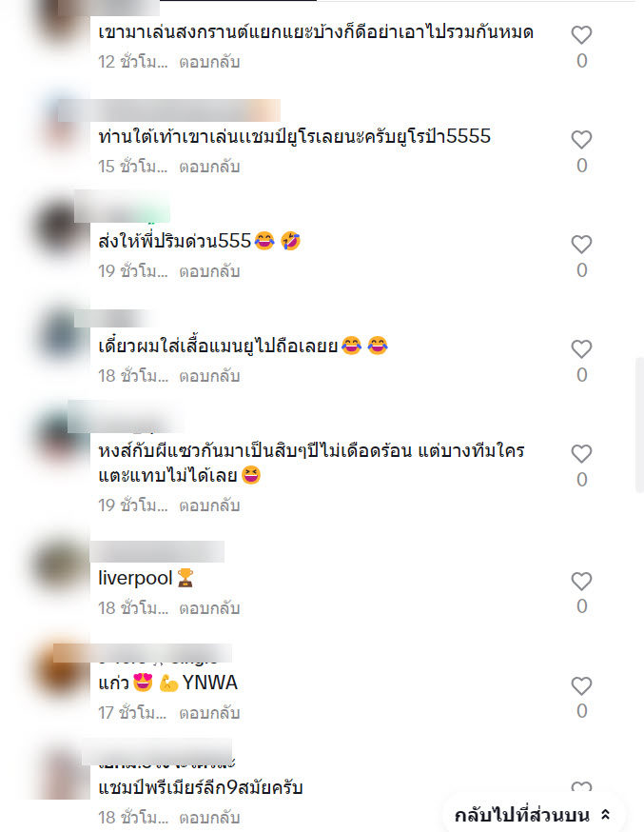This screenshot has width=644, height=832.
Task: Like the Songkran comment with heart icon
Action: click(x=581, y=35)
